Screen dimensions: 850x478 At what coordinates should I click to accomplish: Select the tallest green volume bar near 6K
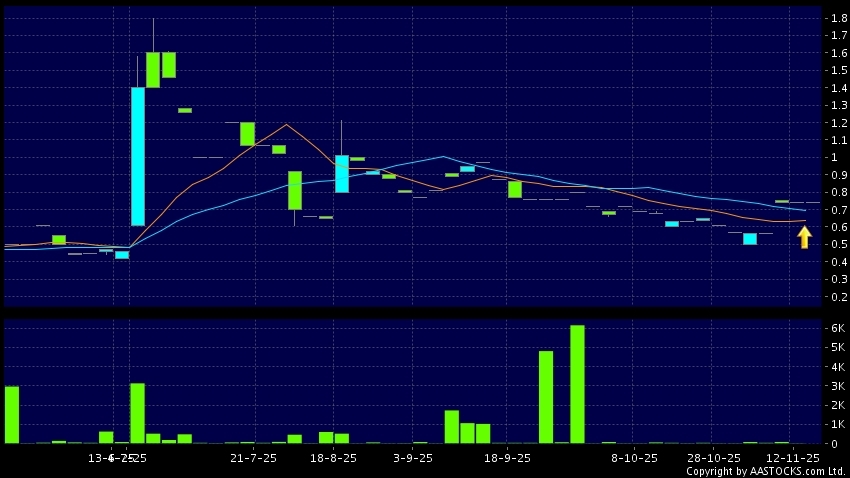click(577, 384)
